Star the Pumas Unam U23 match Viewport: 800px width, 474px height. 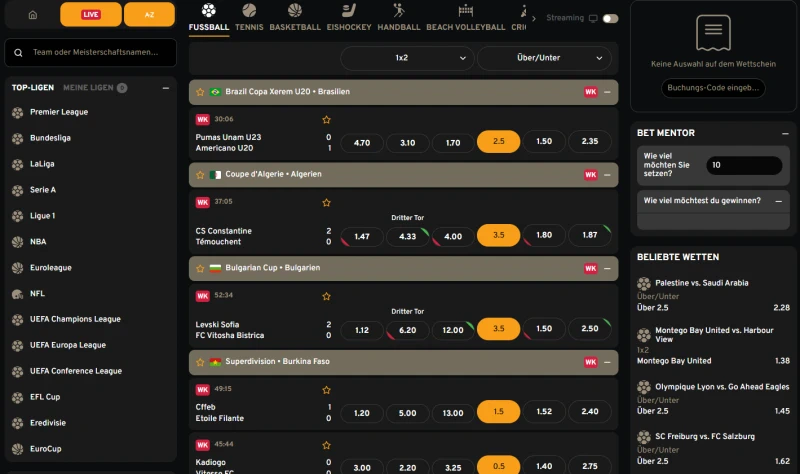tap(326, 119)
